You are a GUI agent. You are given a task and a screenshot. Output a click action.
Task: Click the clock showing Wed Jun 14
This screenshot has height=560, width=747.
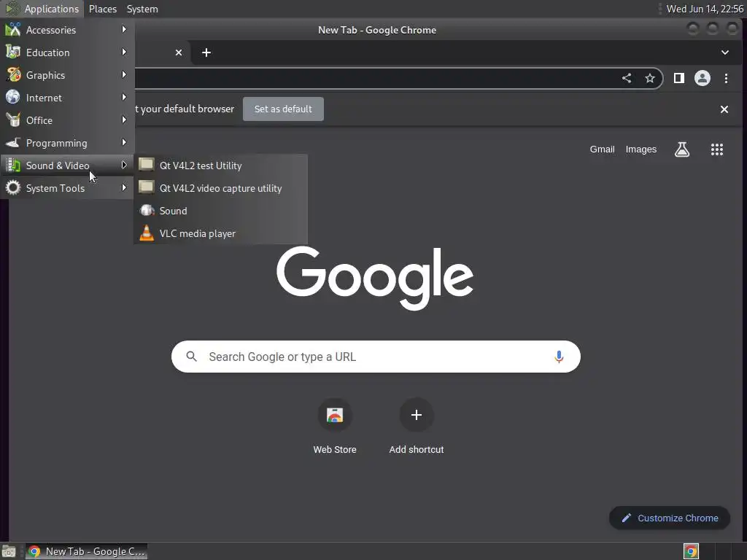(705, 9)
